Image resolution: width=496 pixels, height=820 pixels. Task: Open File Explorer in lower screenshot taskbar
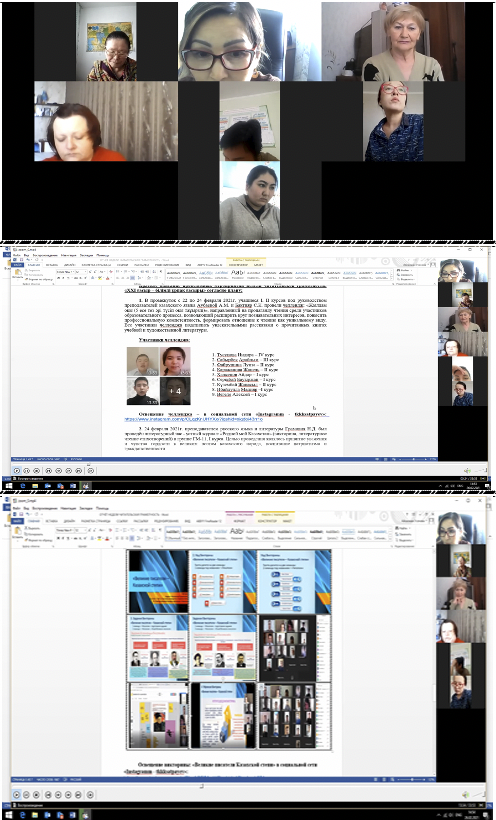pos(35,815)
